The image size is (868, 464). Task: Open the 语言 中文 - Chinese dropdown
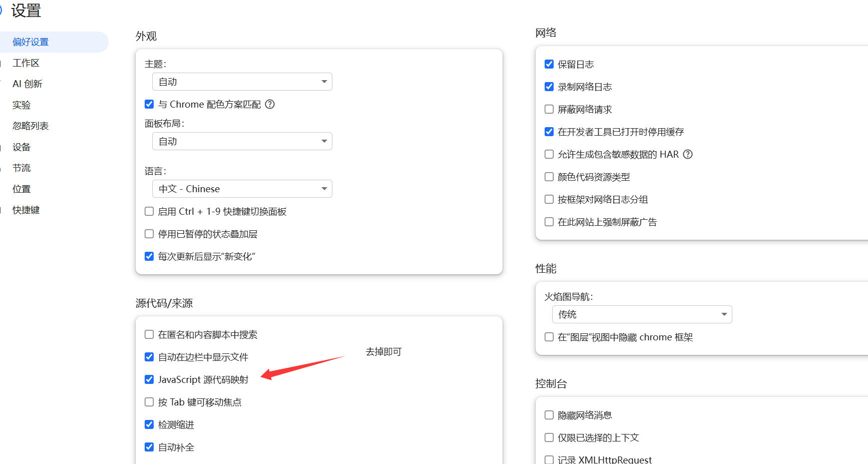tap(242, 189)
